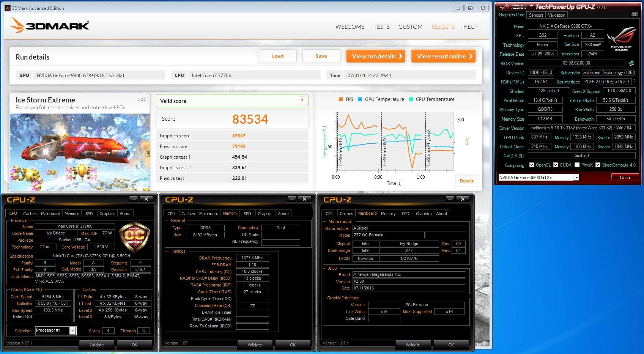Open the SPD tab in the CPU-Z Memory window
The image size is (644, 354).
pos(247,214)
